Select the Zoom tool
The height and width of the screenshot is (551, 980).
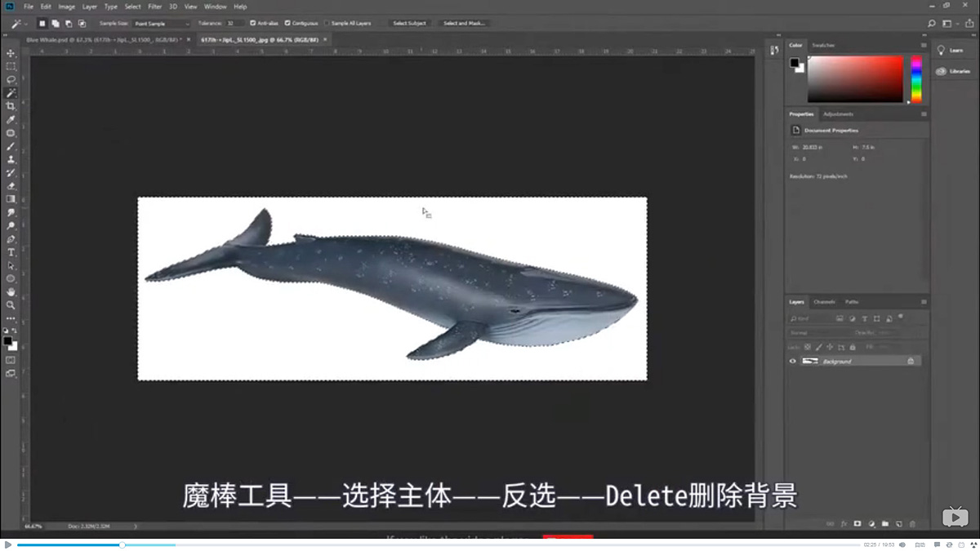(11, 305)
